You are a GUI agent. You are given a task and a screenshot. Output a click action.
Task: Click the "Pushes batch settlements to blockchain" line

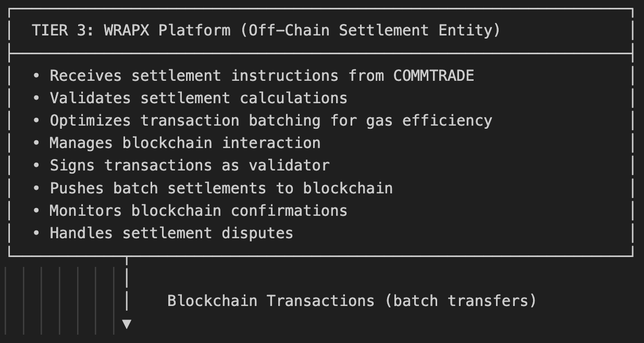pos(221,188)
